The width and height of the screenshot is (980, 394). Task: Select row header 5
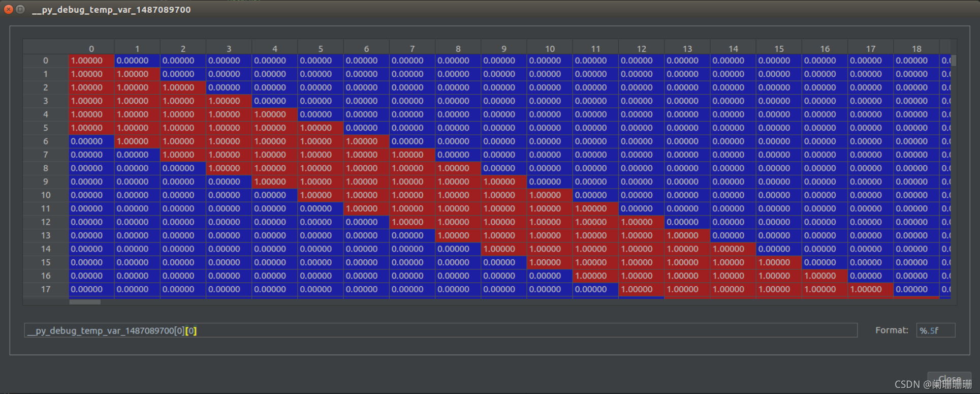[x=46, y=128]
